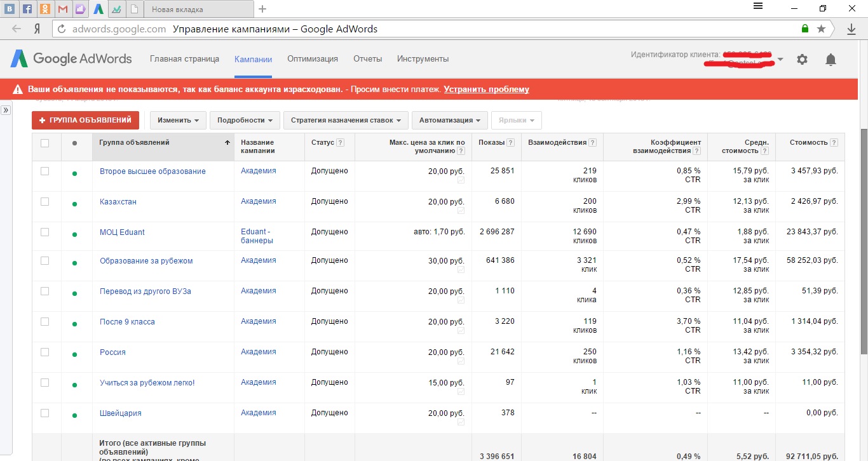868x461 pixels.
Task: Follow the Устранить проблему link
Action: [x=486, y=90]
